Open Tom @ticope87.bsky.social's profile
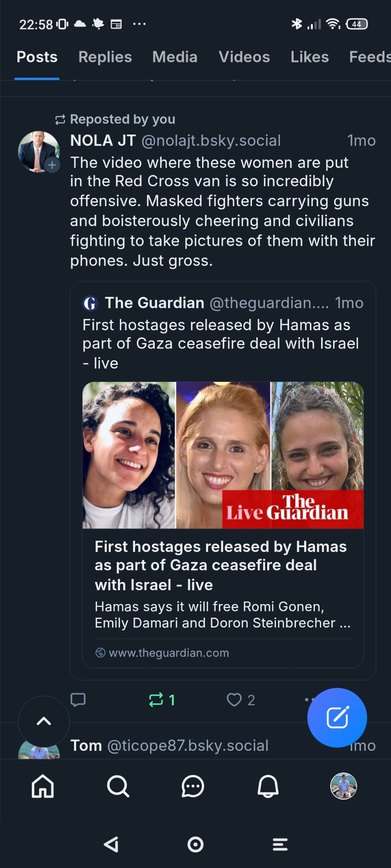The image size is (391, 868). click(x=169, y=746)
